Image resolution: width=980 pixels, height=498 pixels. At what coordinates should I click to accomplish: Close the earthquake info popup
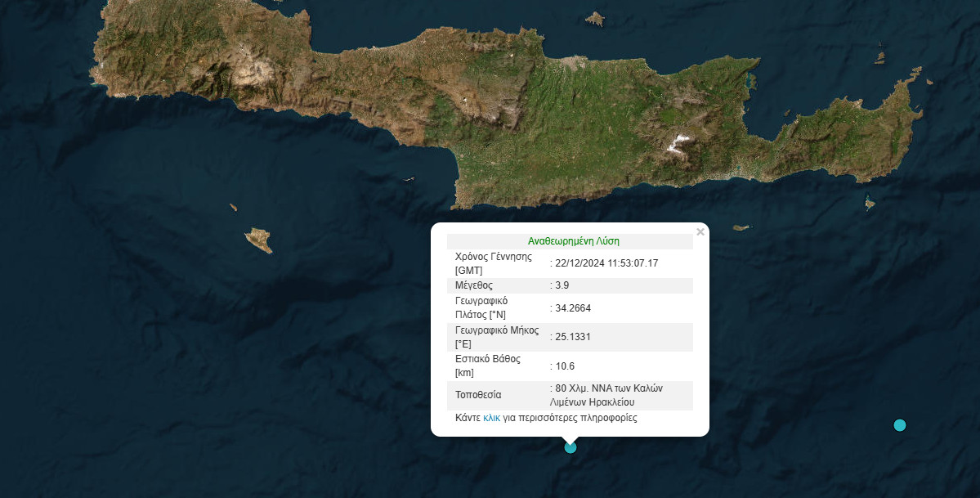pos(700,232)
